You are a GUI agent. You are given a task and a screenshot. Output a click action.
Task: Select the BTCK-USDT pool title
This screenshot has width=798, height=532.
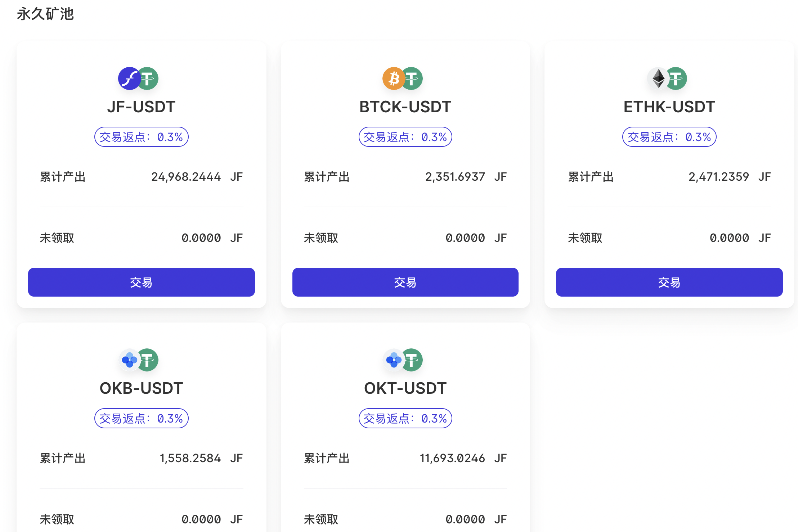coord(405,107)
